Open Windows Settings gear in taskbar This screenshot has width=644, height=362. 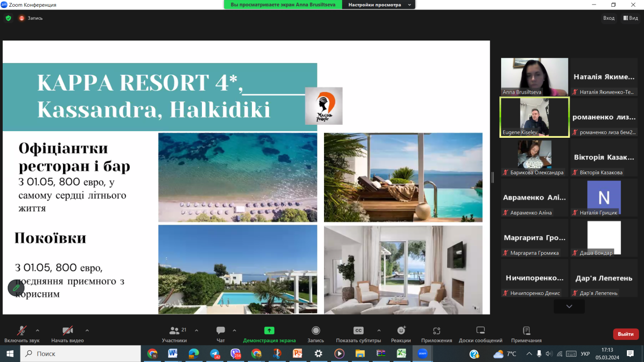coord(318,353)
